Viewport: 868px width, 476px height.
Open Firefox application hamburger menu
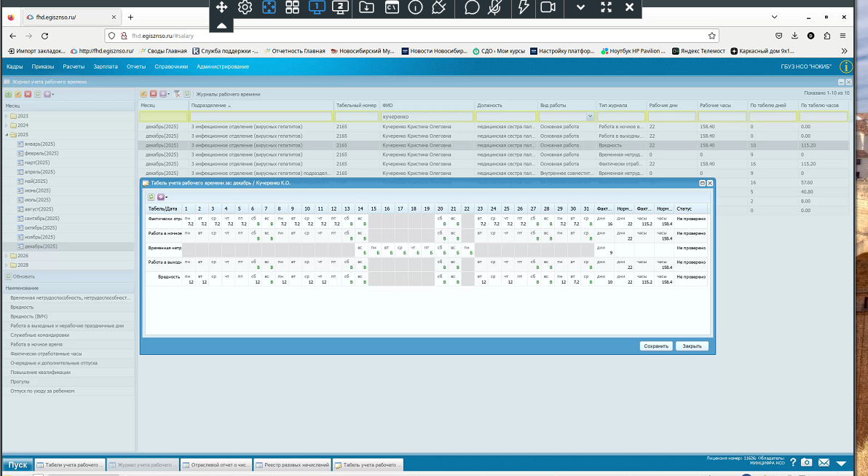[843, 36]
